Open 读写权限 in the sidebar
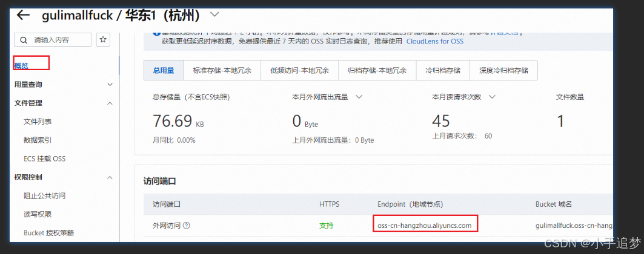 pos(38,214)
